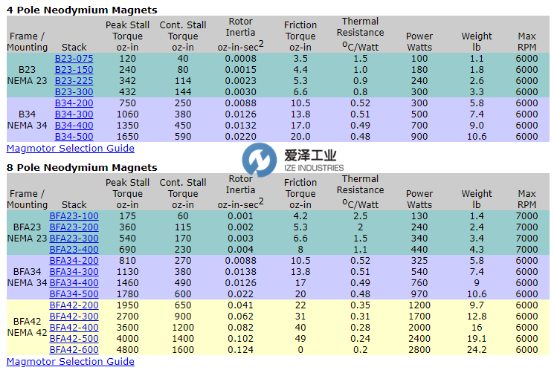Open the B23-075 stack link
Image resolution: width=554 pixels, height=370 pixels.
[x=74, y=59]
